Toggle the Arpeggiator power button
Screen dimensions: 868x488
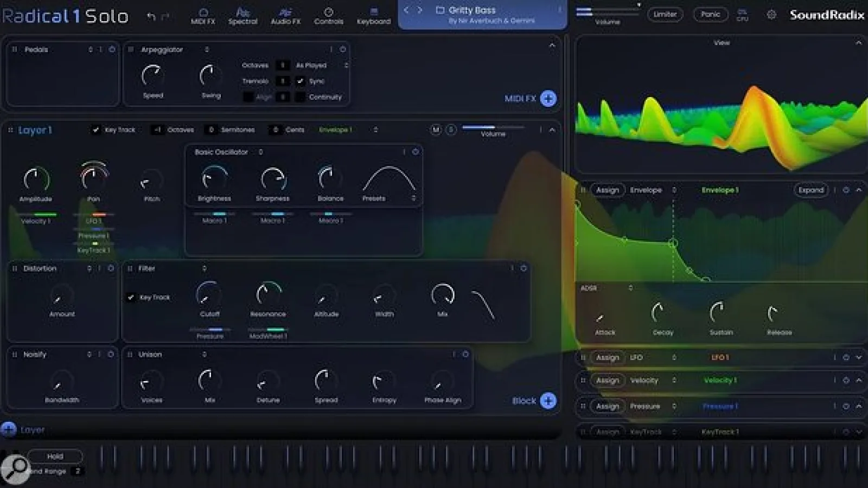tap(342, 49)
